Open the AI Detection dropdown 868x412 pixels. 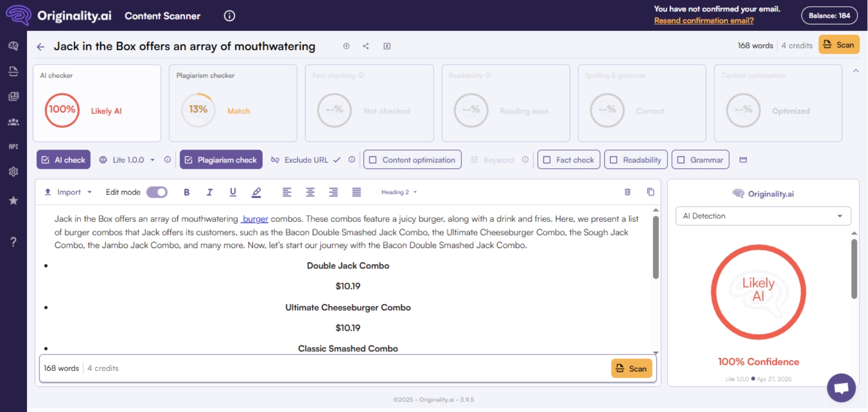pyautogui.click(x=763, y=216)
